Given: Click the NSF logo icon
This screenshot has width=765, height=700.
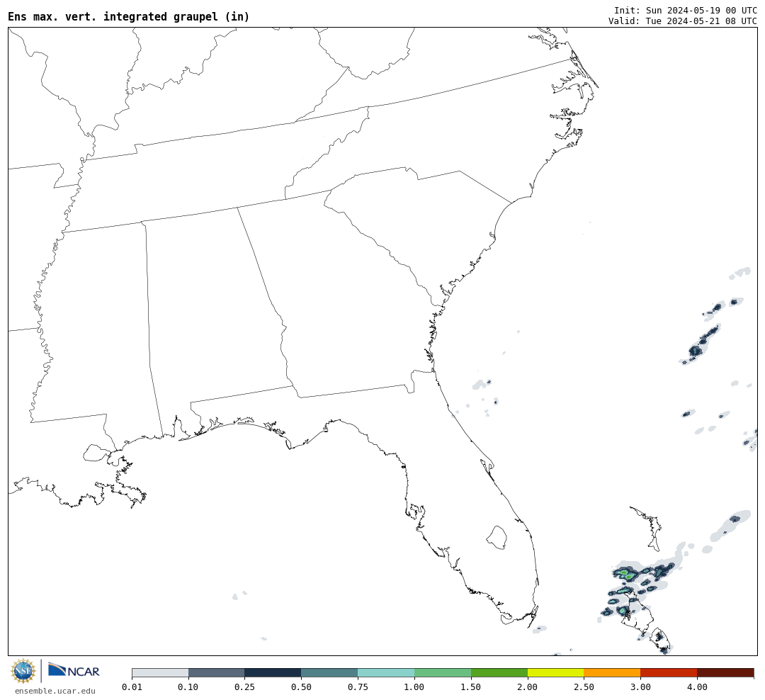Looking at the screenshot, I should coord(23,671).
